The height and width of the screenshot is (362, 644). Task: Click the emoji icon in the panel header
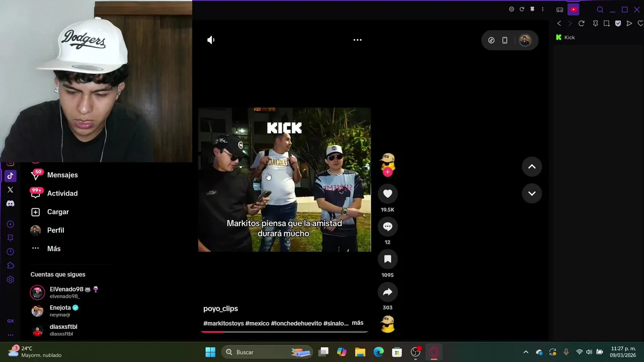click(511, 9)
